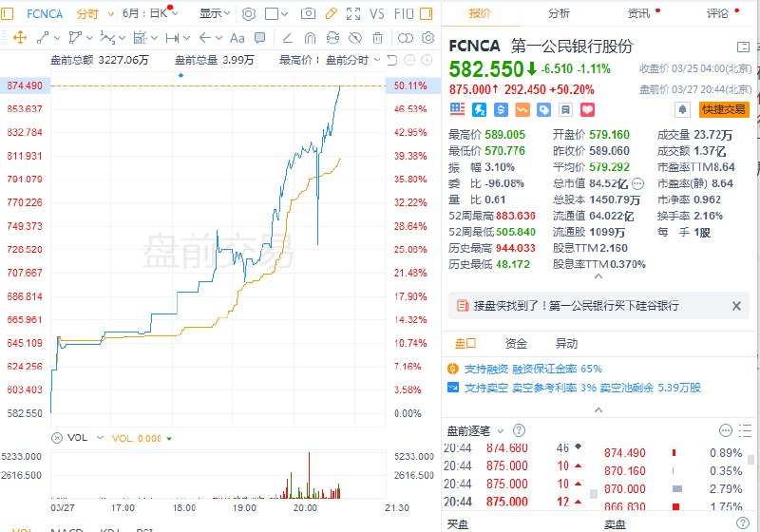Click the blue lightning Level 2 icon

click(x=479, y=110)
